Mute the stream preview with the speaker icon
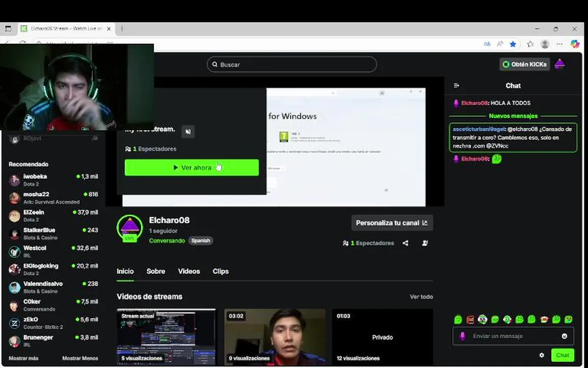Screen dimensions: 588x368 click(188, 131)
